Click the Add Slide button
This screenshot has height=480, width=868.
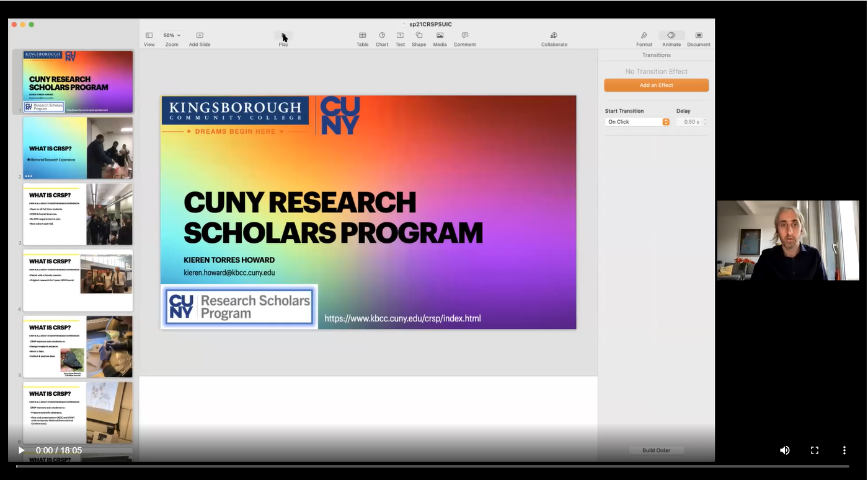tap(200, 39)
